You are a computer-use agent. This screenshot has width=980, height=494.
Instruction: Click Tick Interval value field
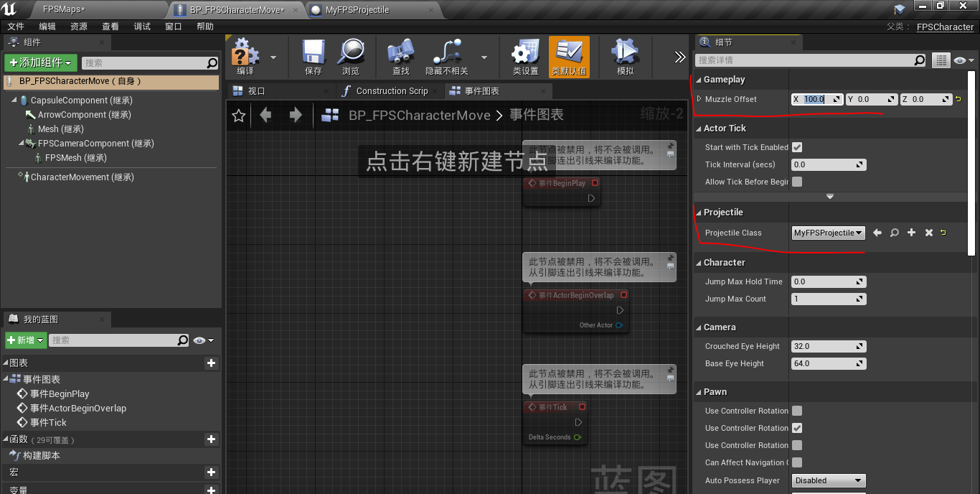pos(829,164)
